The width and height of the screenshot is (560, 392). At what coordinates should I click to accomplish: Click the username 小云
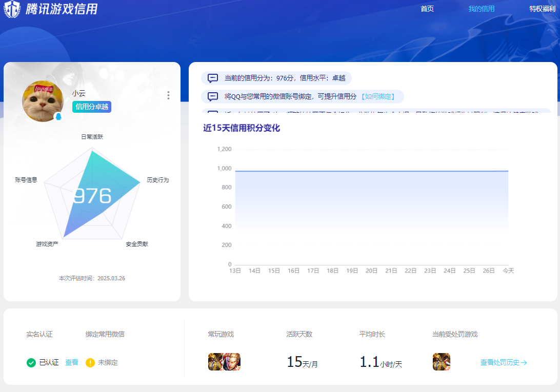click(x=78, y=93)
